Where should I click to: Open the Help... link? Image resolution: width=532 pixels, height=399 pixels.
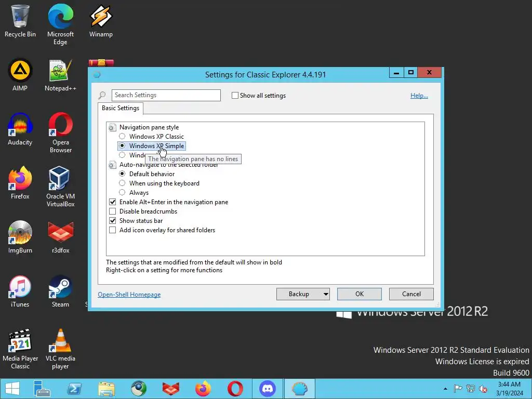point(419,96)
